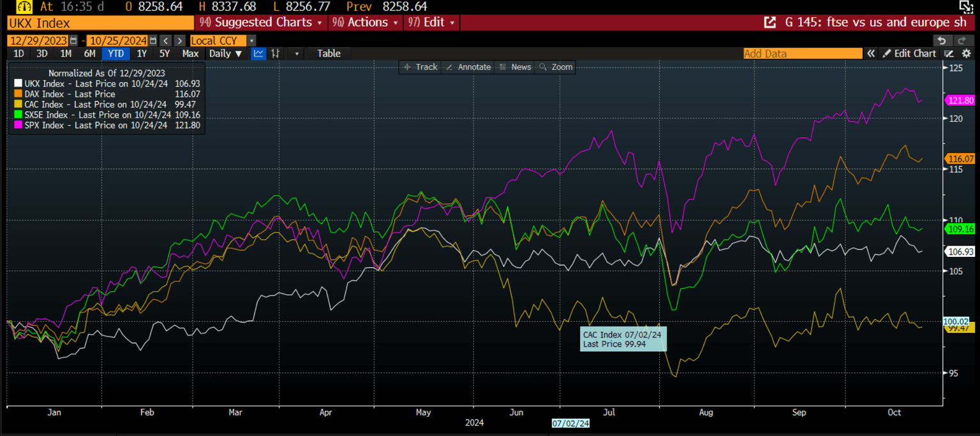Open the Daily periodicity dropdown
Screen dimensions: 980x436
(x=226, y=54)
